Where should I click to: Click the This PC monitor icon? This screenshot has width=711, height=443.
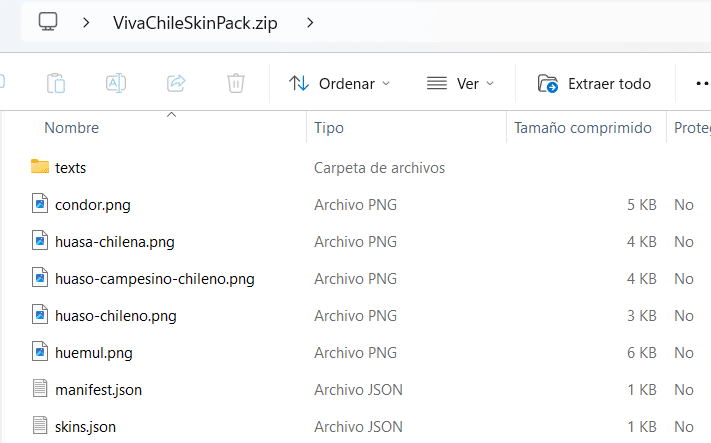pos(48,21)
